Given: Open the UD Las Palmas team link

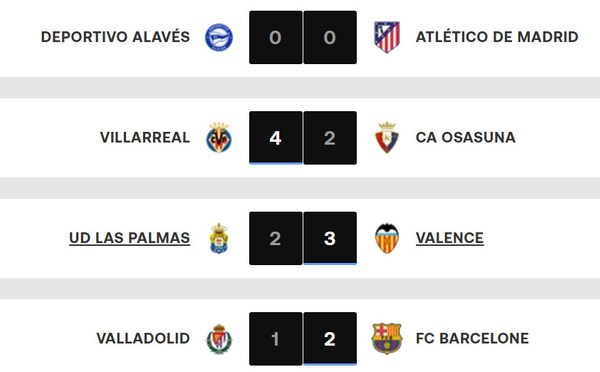Looking at the screenshot, I should [129, 238].
